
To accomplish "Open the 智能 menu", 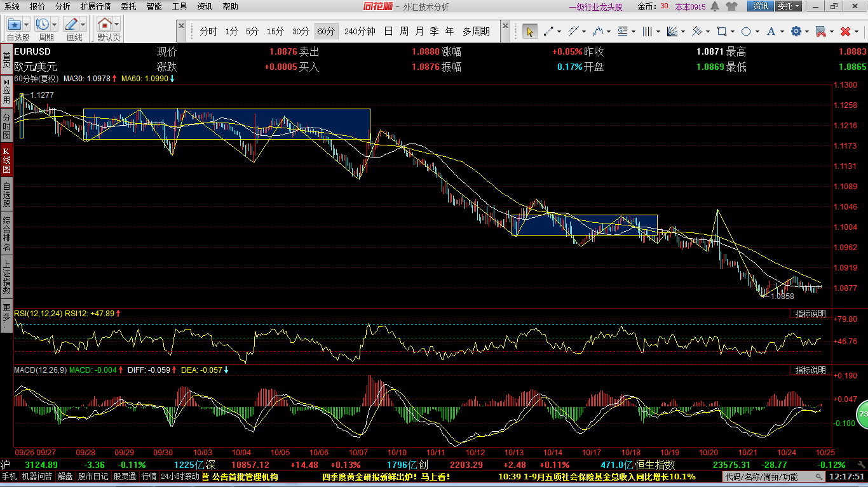I will (154, 6).
